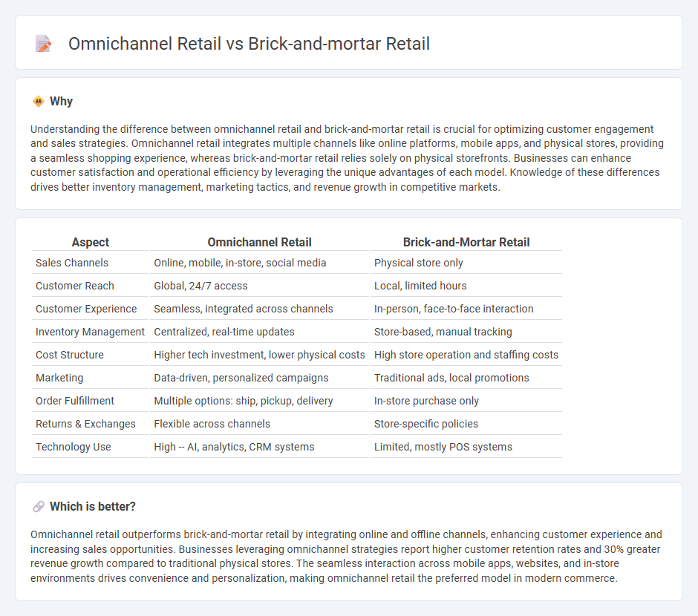Click cell Store-specific policies
698x616 pixels.
click(426, 425)
